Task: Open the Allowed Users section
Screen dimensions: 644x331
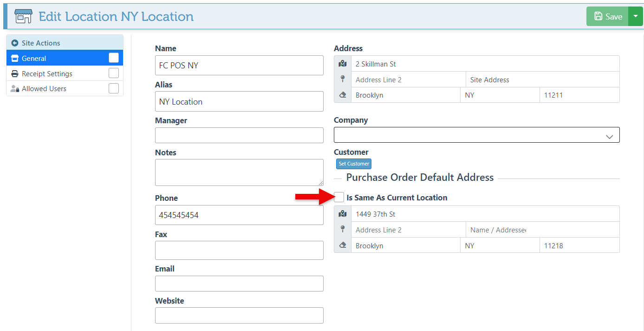Action: tap(44, 88)
